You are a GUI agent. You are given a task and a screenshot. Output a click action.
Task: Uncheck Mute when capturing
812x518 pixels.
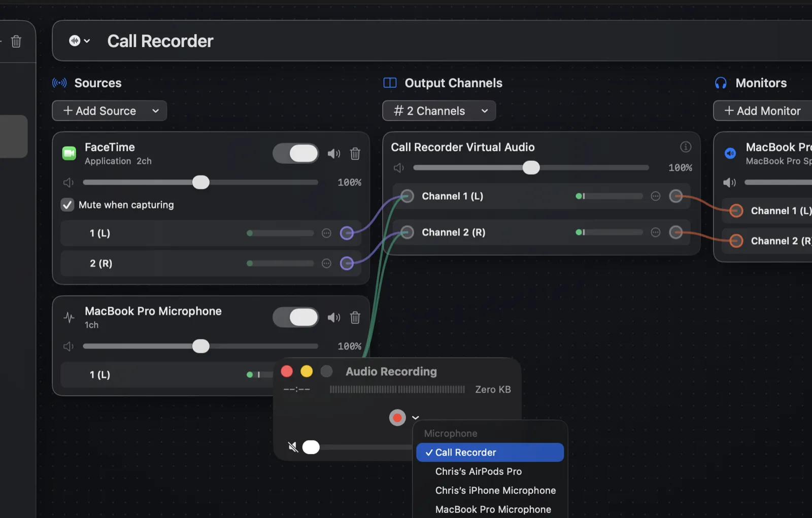coord(67,205)
